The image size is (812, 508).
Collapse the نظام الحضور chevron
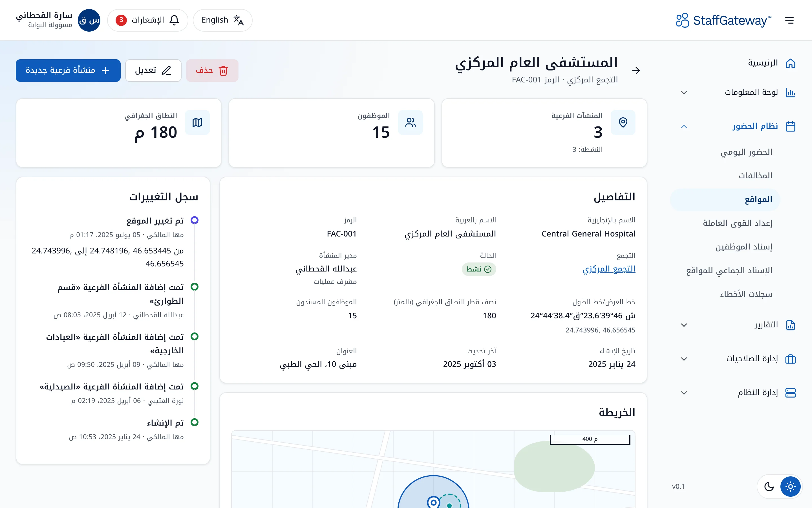click(x=684, y=126)
